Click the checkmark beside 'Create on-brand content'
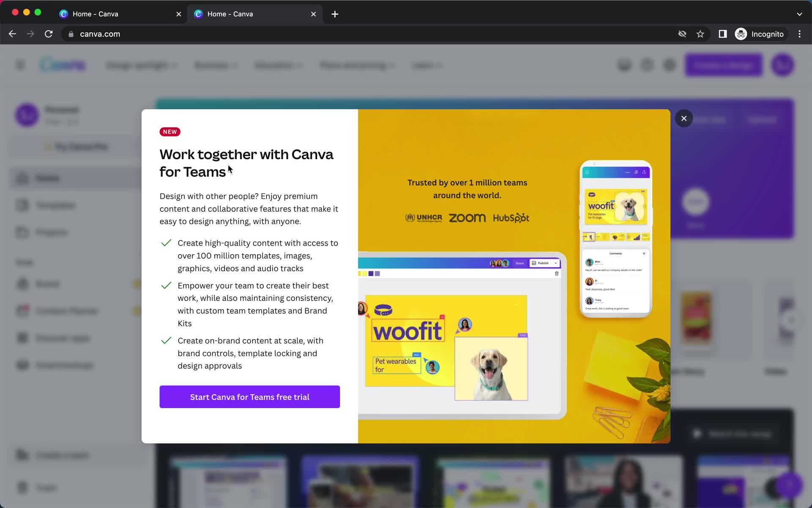Screen dimensions: 812x508 tap(166, 340)
